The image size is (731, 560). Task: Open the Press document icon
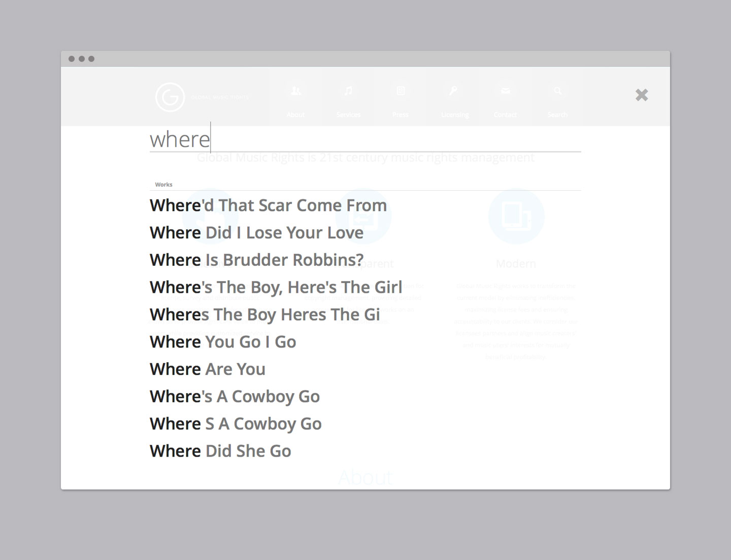click(401, 91)
